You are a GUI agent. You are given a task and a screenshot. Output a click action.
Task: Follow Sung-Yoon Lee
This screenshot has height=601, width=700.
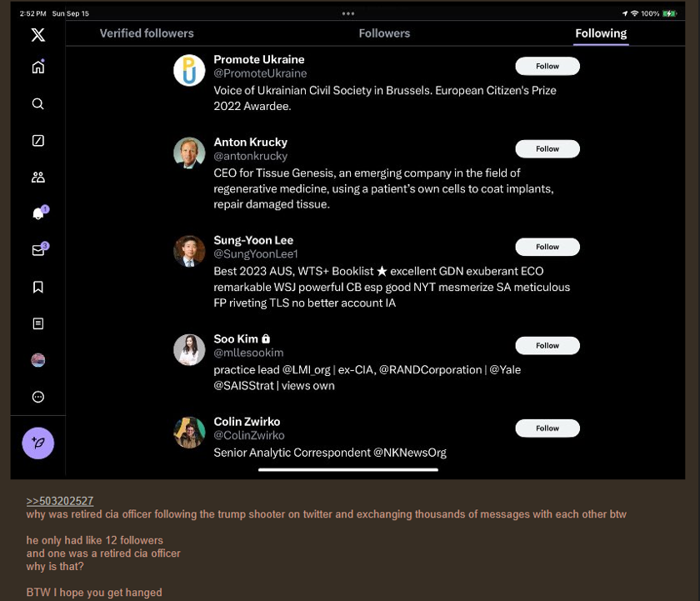tap(547, 247)
